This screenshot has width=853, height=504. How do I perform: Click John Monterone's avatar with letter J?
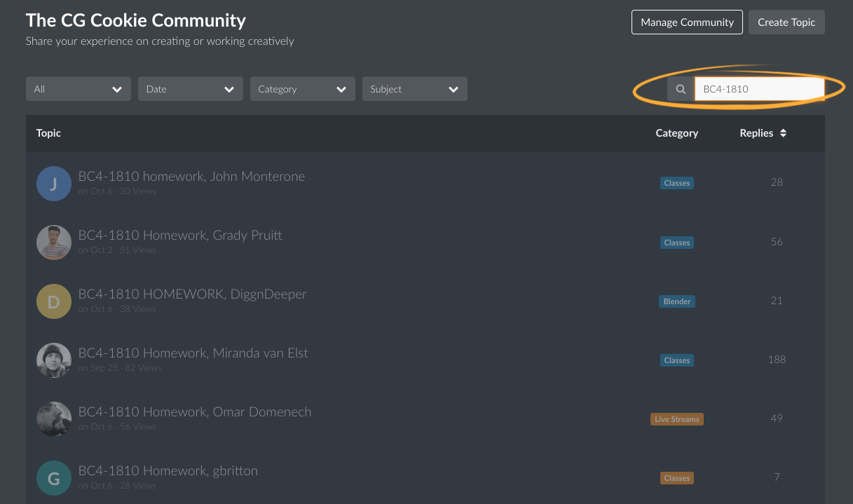[x=54, y=183]
